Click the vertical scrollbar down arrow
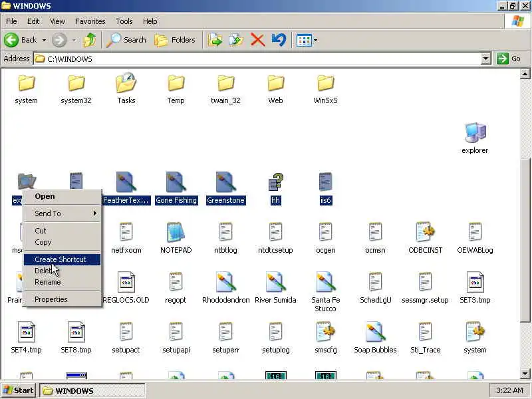This screenshot has width=532, height=399. click(525, 374)
